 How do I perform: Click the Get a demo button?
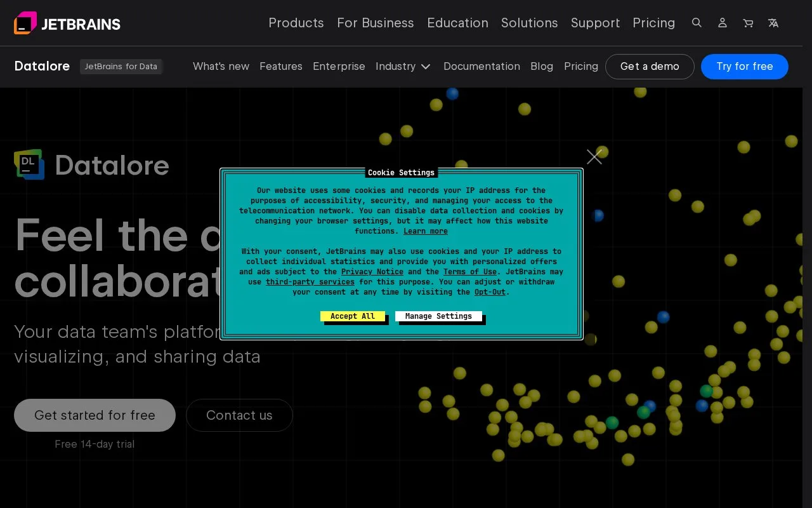click(x=650, y=67)
